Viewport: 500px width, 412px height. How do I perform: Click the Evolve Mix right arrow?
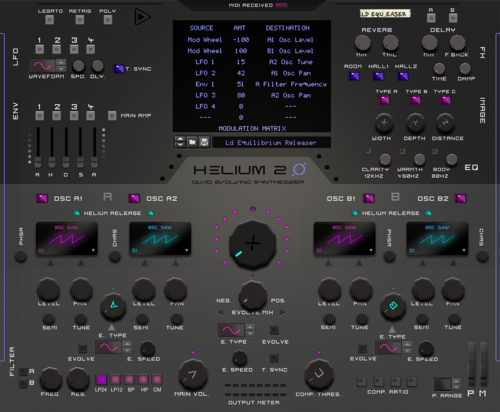282,312
